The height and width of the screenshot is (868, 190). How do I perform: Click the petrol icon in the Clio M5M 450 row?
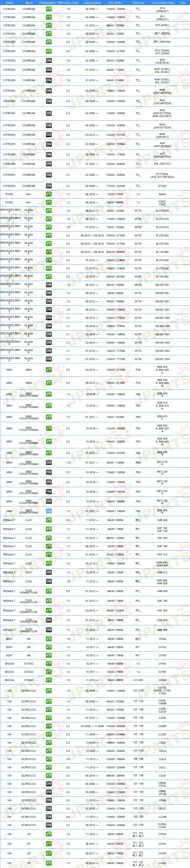(x=49, y=563)
